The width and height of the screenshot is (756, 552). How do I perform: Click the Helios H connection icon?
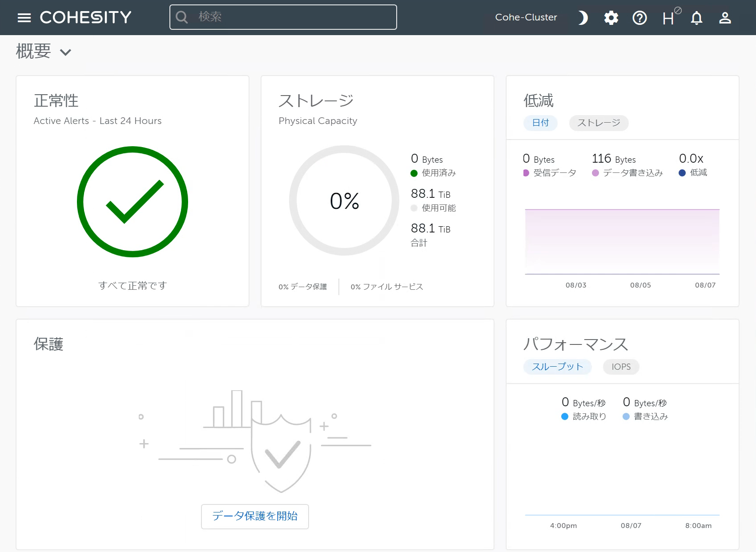[x=671, y=17]
